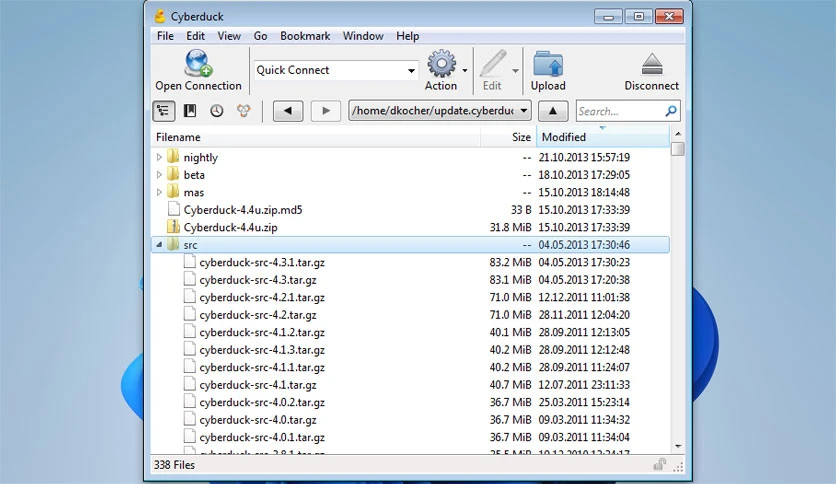Open the Action dropdown arrow
Screen dimensions: 836x484
(465, 70)
